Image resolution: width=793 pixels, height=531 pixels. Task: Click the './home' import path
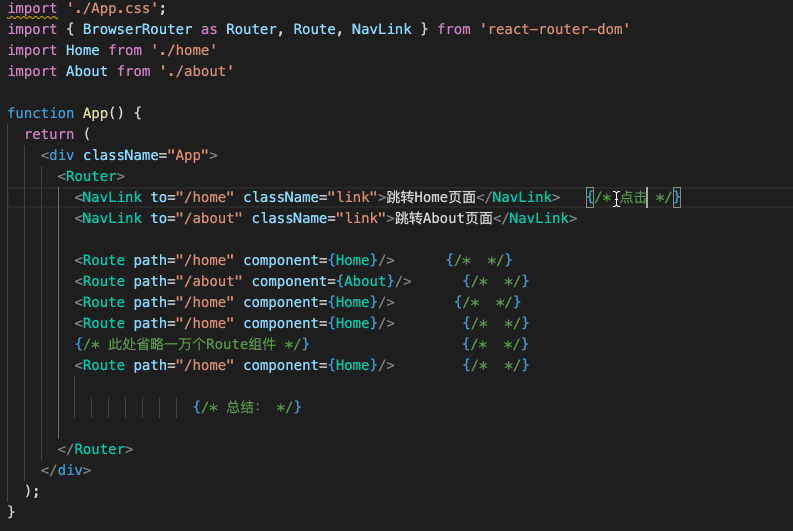[x=184, y=51]
